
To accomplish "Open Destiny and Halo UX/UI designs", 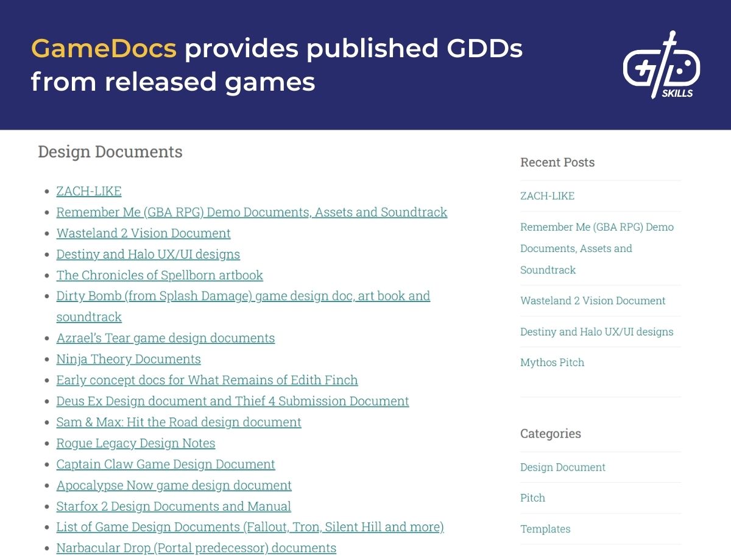I will 147,254.
